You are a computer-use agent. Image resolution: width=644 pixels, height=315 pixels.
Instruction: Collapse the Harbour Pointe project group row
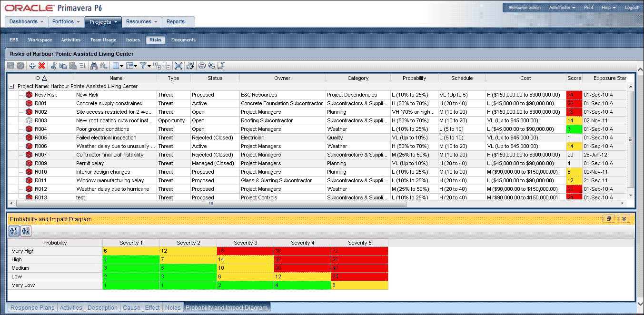[11, 87]
